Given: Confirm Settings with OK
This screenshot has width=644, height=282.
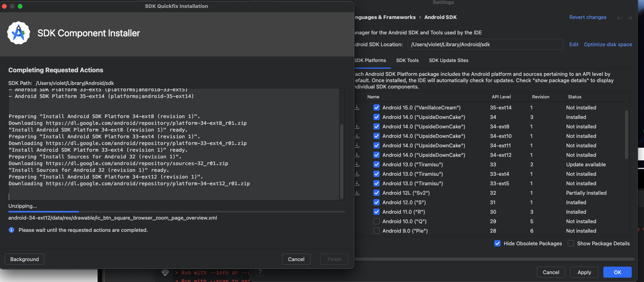Looking at the screenshot, I should [x=618, y=272].
